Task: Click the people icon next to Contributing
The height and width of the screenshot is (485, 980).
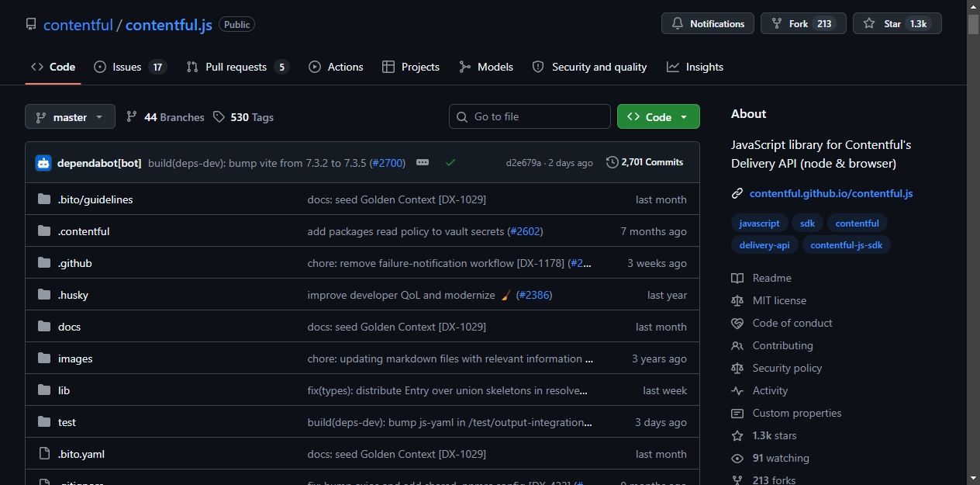Action: [737, 345]
